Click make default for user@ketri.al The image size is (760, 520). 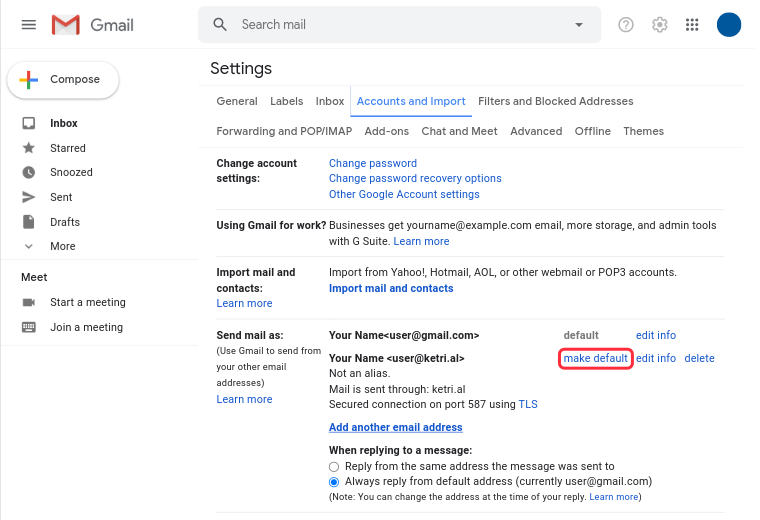point(596,359)
